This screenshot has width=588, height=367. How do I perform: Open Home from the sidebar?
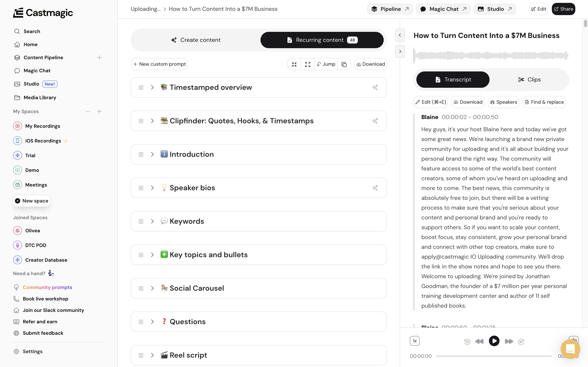point(26,44)
